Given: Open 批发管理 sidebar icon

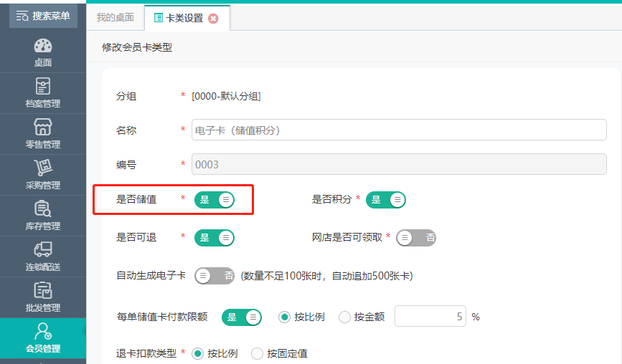Looking at the screenshot, I should (43, 290).
